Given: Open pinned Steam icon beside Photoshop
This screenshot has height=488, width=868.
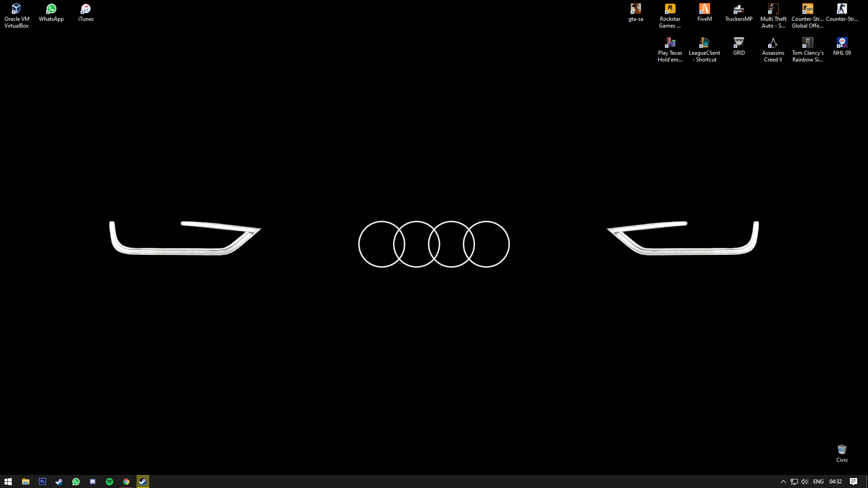Looking at the screenshot, I should 59,482.
